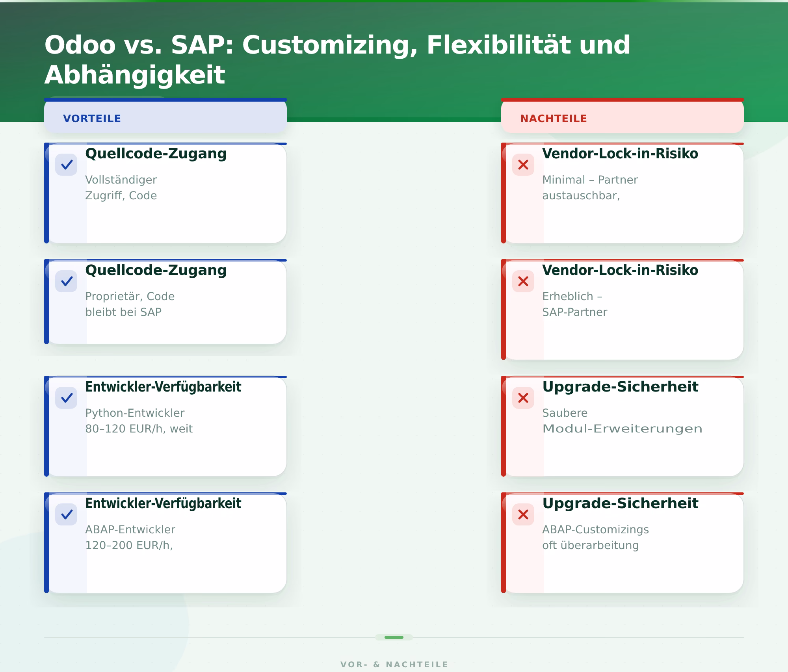Click 'Vendor-Lock-in-Risiko' heading above 'Minimal – Partner'

(x=620, y=154)
